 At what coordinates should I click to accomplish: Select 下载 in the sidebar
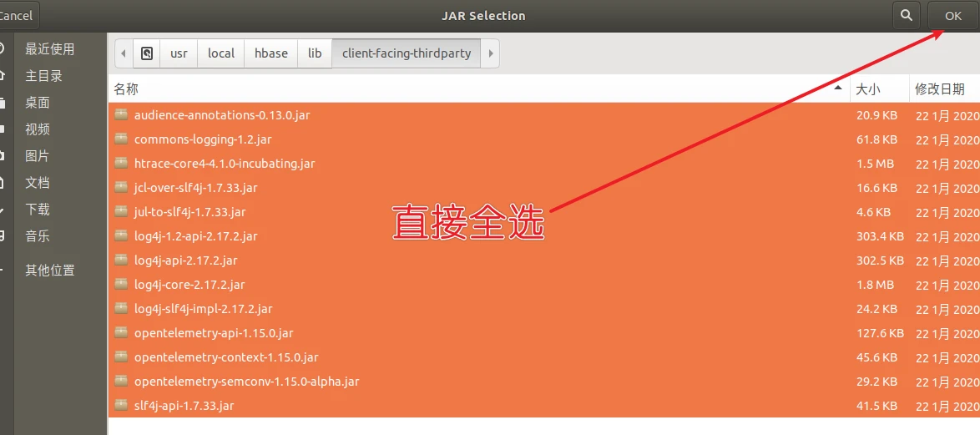coord(38,210)
